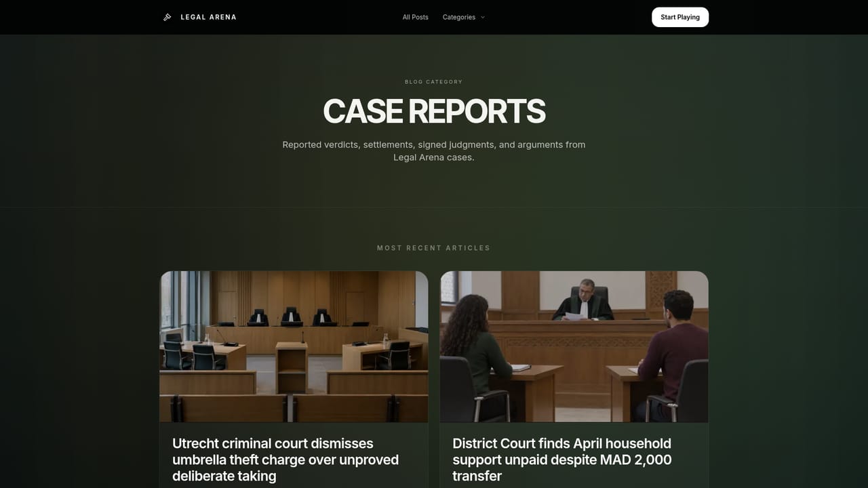Open the April household support article title
This screenshot has width=868, height=488.
tap(562, 460)
